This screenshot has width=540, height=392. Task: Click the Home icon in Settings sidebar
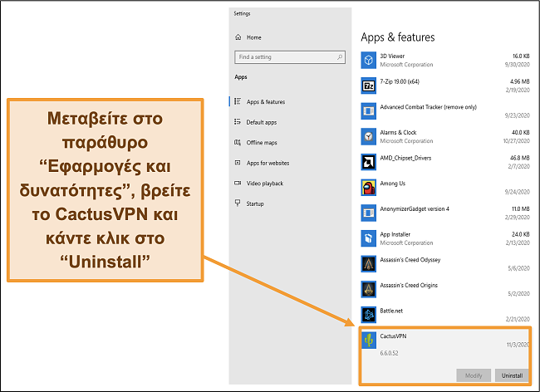click(x=238, y=37)
